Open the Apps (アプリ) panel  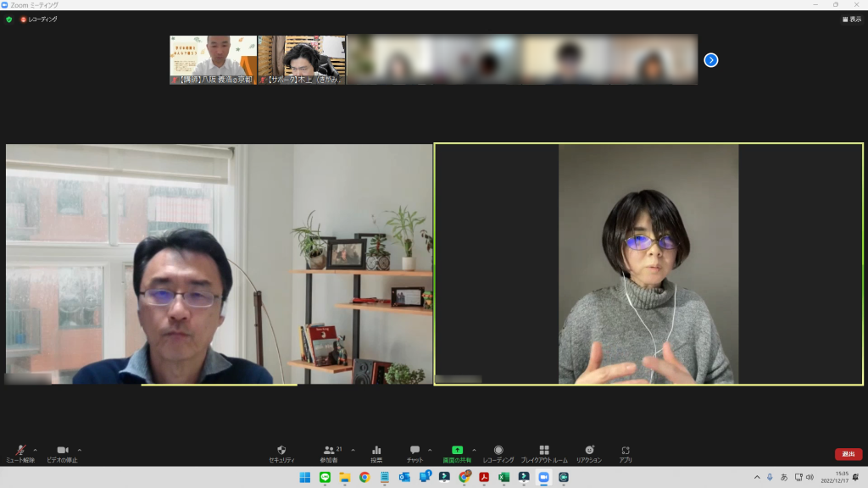pos(626,453)
